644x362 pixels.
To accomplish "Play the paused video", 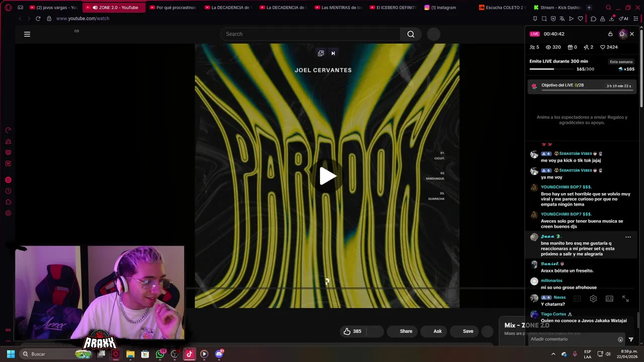I will [x=328, y=176].
